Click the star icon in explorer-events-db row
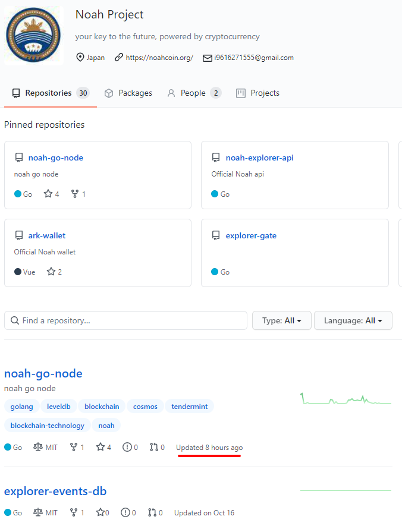402x532 pixels. (x=100, y=512)
